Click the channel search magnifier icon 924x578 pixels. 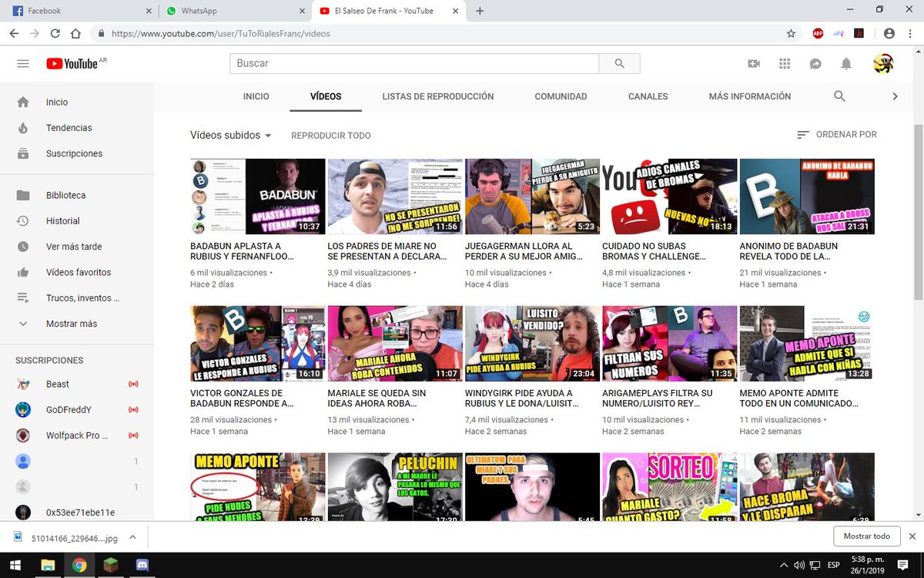click(839, 96)
